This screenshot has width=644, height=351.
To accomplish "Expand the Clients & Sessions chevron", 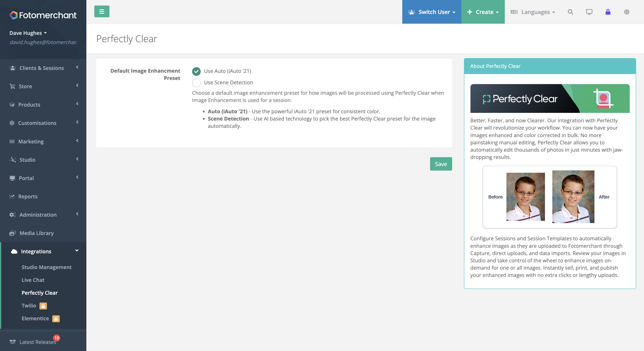I will tap(77, 67).
